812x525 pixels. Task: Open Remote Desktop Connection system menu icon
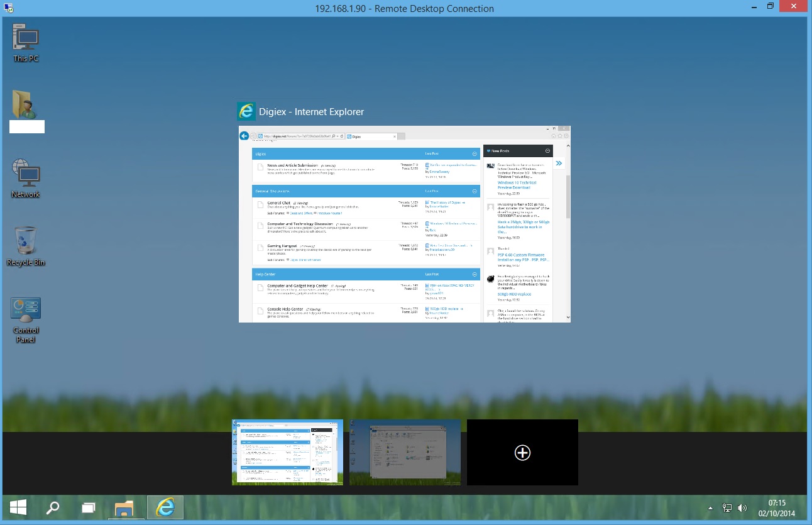click(9, 8)
